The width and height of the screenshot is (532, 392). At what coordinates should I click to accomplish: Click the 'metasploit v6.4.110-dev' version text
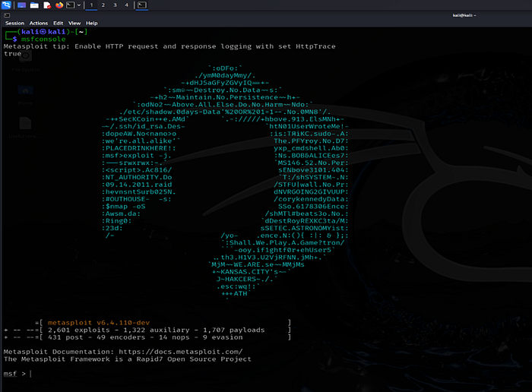(x=98, y=323)
